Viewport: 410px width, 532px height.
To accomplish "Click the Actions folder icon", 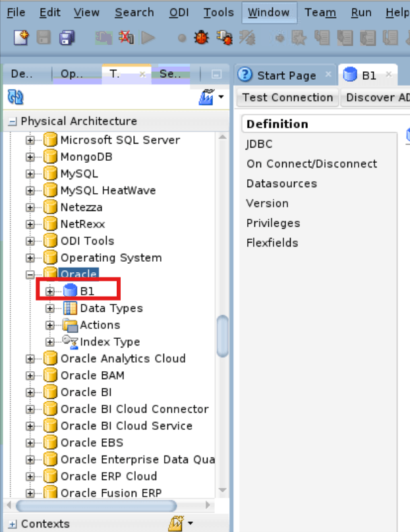I will [x=70, y=325].
